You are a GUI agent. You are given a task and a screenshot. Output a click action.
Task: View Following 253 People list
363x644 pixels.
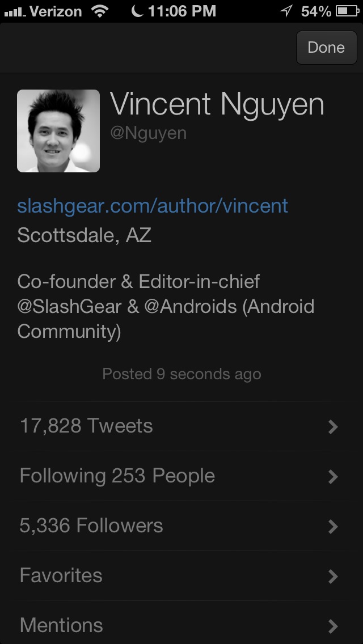[117, 476]
